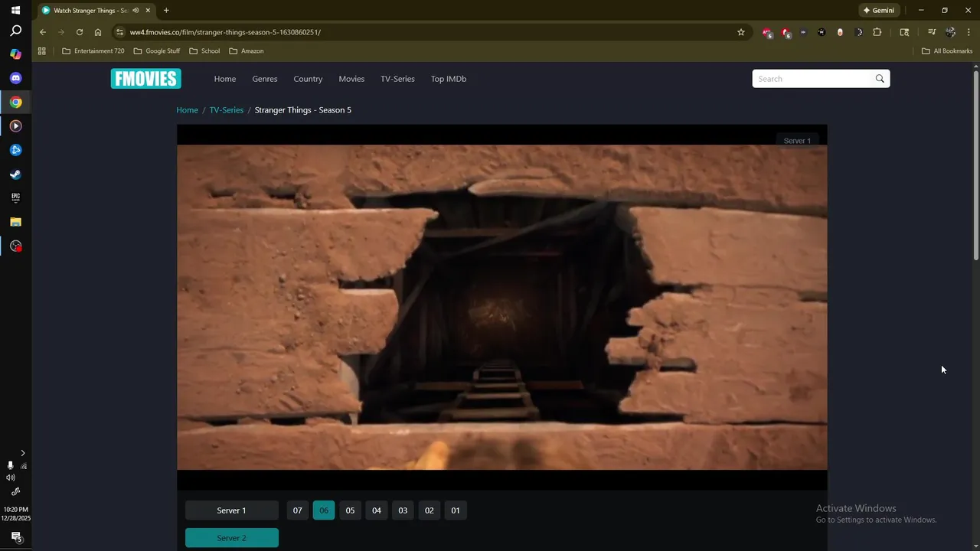This screenshot has height=551, width=980.
Task: Open the Wi-Fi network icon in tray
Action: point(24,465)
